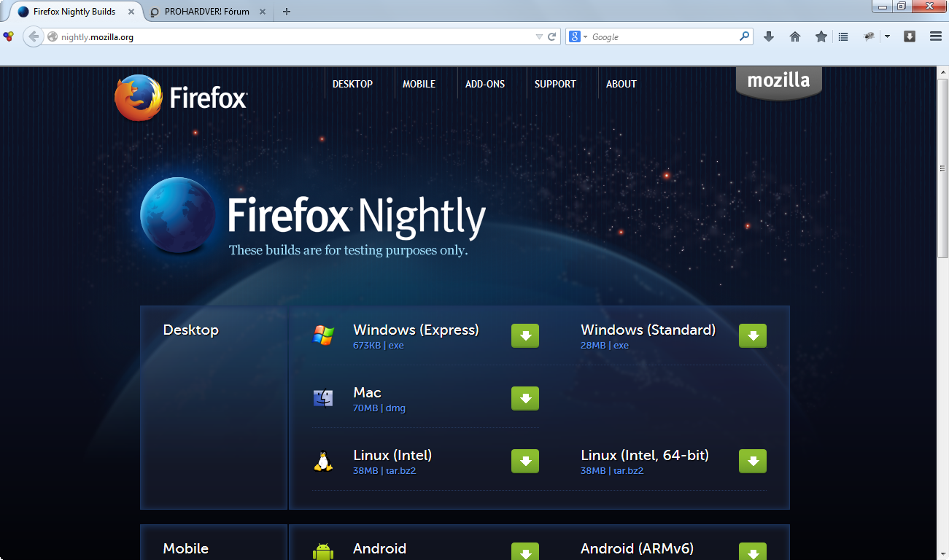Open the Downloads arrow icon in toolbar
This screenshot has width=949, height=560.
click(769, 36)
